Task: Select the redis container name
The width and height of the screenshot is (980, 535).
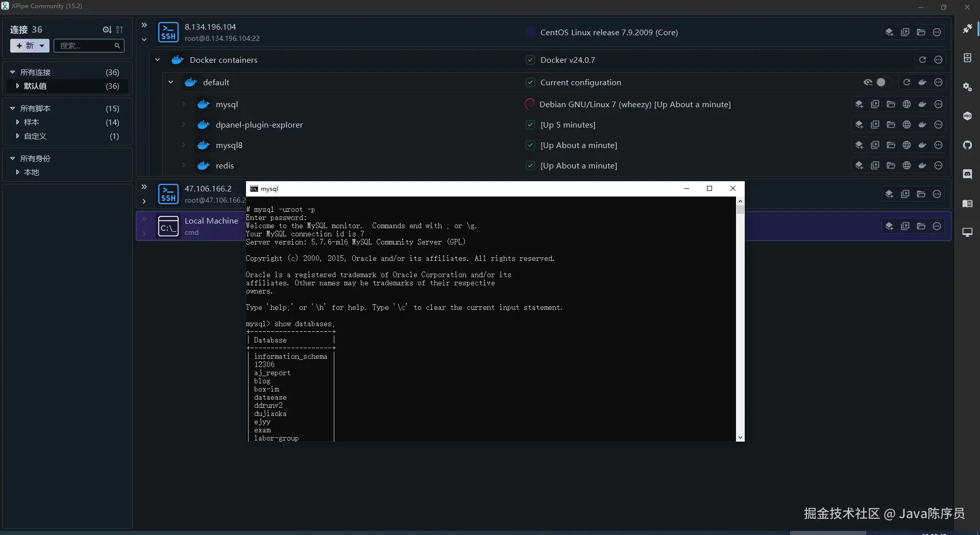Action: click(225, 165)
